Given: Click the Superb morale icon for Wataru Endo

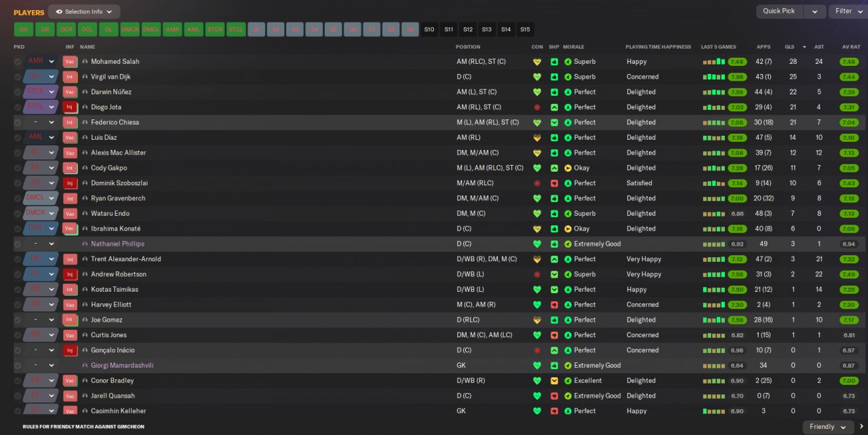Looking at the screenshot, I should pos(568,213).
